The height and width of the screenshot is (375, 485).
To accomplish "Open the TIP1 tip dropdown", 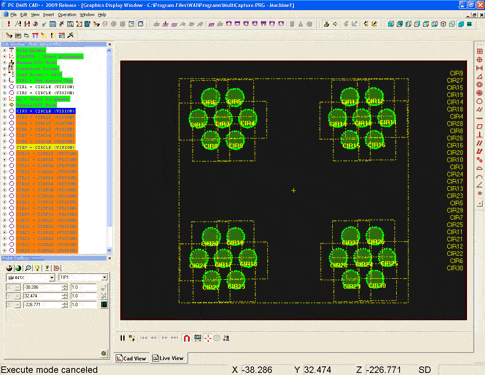I will tap(104, 277).
